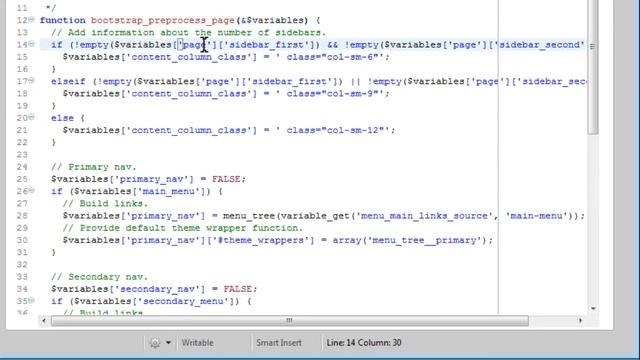This screenshot has width=640, height=360.
Task: Click line number 23 in the gutter
Action: [x=22, y=155]
